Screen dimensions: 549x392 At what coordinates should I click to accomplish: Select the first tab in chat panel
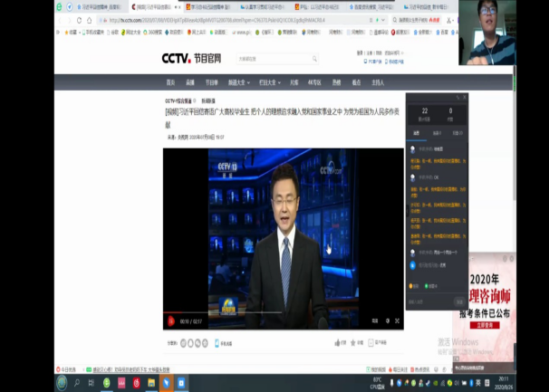(x=417, y=133)
